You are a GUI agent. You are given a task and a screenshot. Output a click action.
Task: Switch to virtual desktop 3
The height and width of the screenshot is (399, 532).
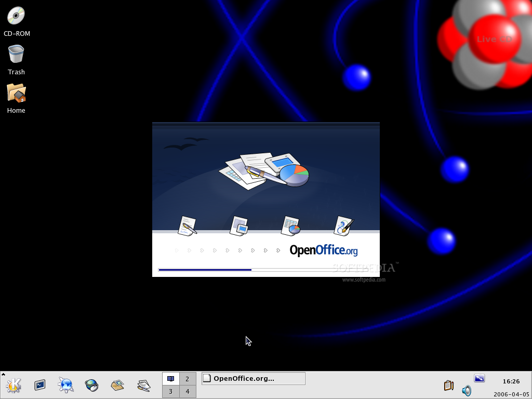pos(170,392)
